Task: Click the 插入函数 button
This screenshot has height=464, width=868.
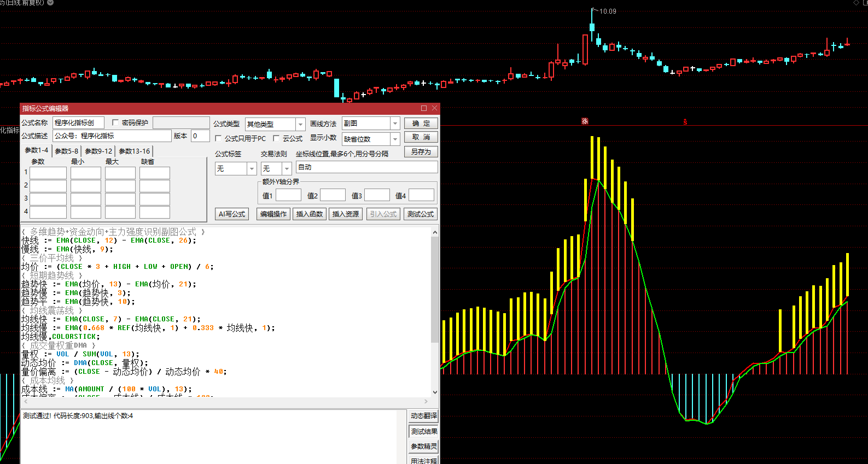Action: point(310,214)
